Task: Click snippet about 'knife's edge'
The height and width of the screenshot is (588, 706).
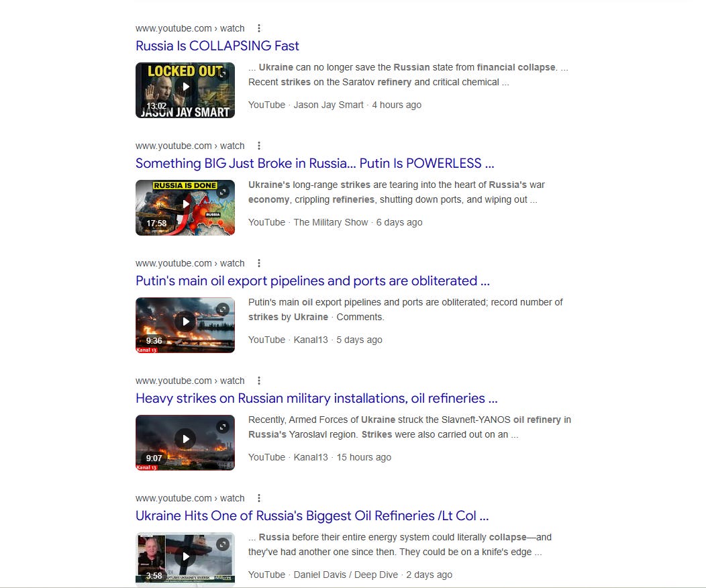Action: (400, 545)
